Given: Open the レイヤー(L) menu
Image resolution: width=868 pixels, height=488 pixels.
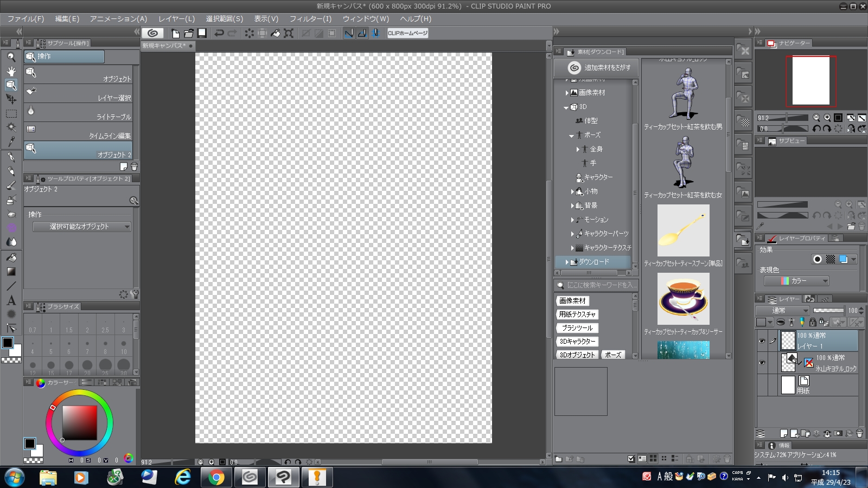Looking at the screenshot, I should point(176,19).
